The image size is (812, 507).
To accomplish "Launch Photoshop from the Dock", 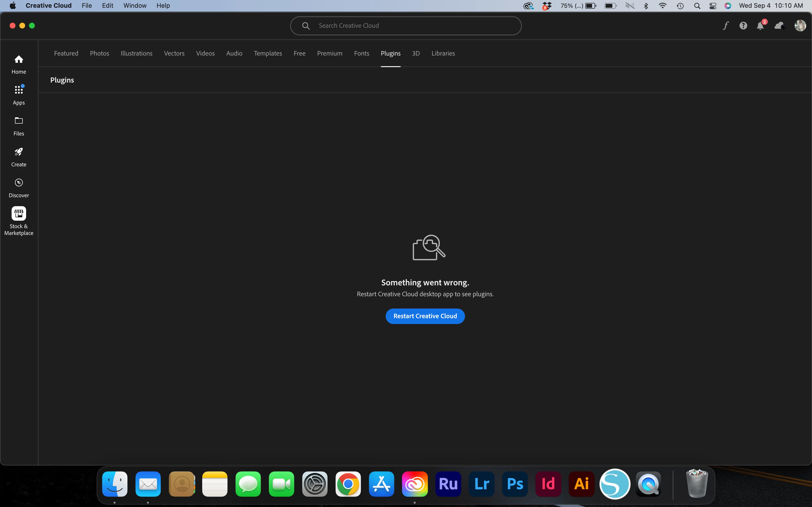I will pyautogui.click(x=515, y=484).
